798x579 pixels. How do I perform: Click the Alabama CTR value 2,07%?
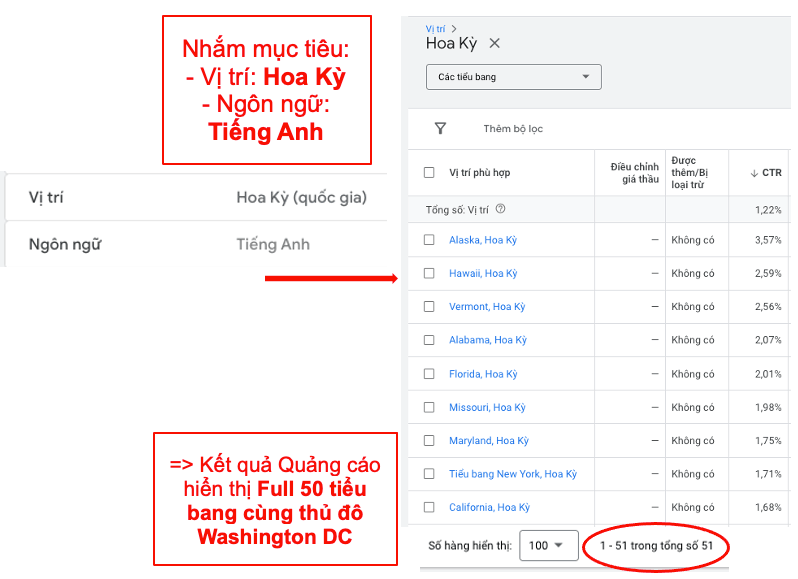coord(768,340)
